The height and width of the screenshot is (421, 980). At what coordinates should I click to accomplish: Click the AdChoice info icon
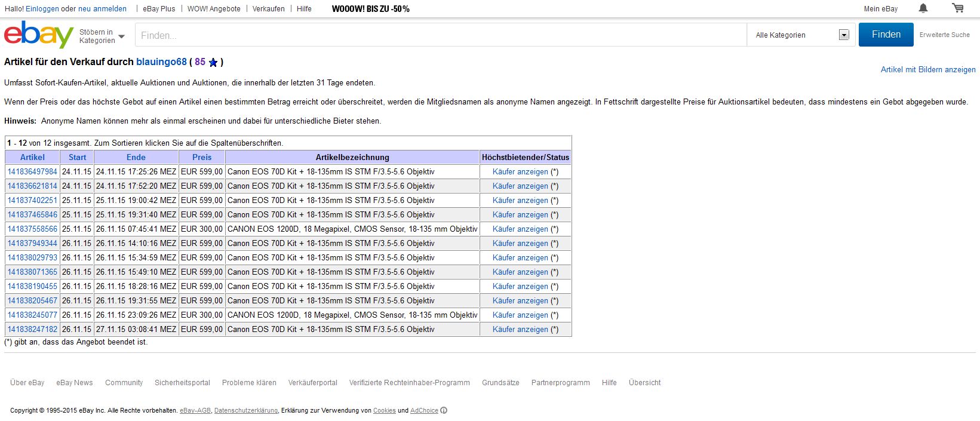(444, 410)
